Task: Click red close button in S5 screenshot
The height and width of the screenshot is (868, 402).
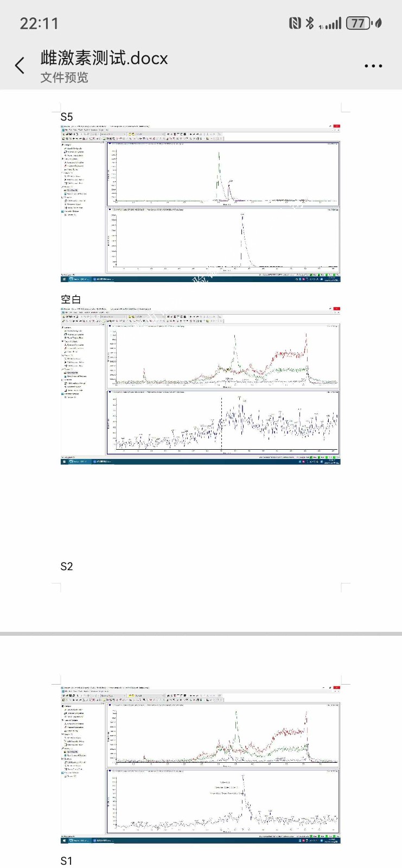Action: coord(337,126)
